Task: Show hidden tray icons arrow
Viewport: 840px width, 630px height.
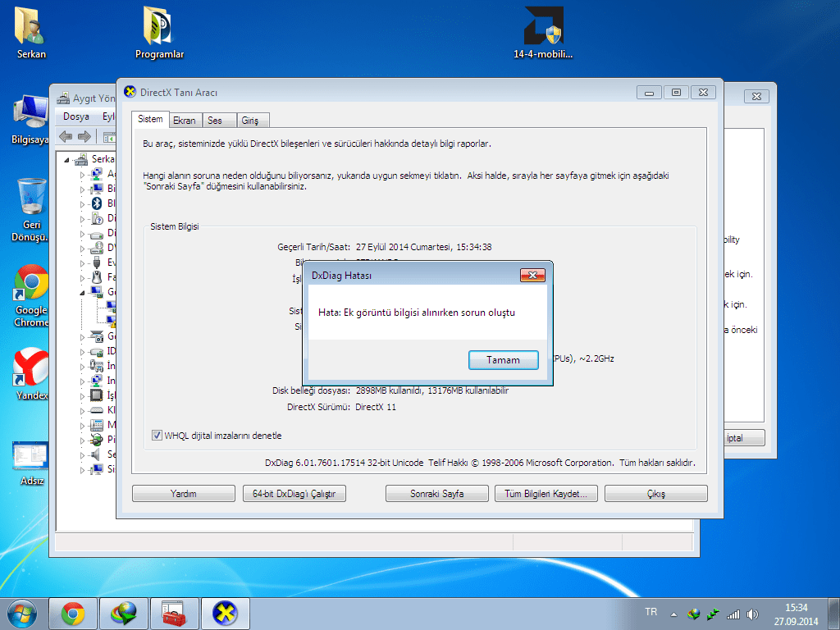Action: click(x=673, y=614)
